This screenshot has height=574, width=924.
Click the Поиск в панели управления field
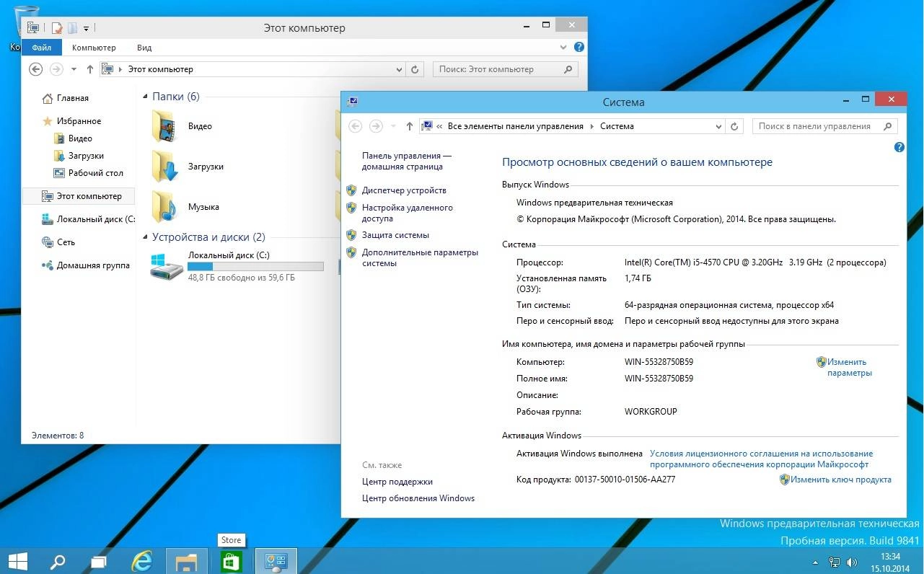tap(824, 126)
